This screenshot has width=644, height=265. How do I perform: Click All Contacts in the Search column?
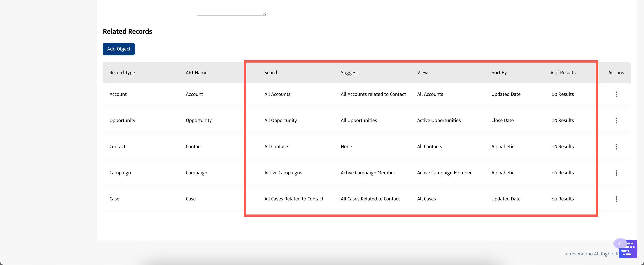(x=277, y=147)
